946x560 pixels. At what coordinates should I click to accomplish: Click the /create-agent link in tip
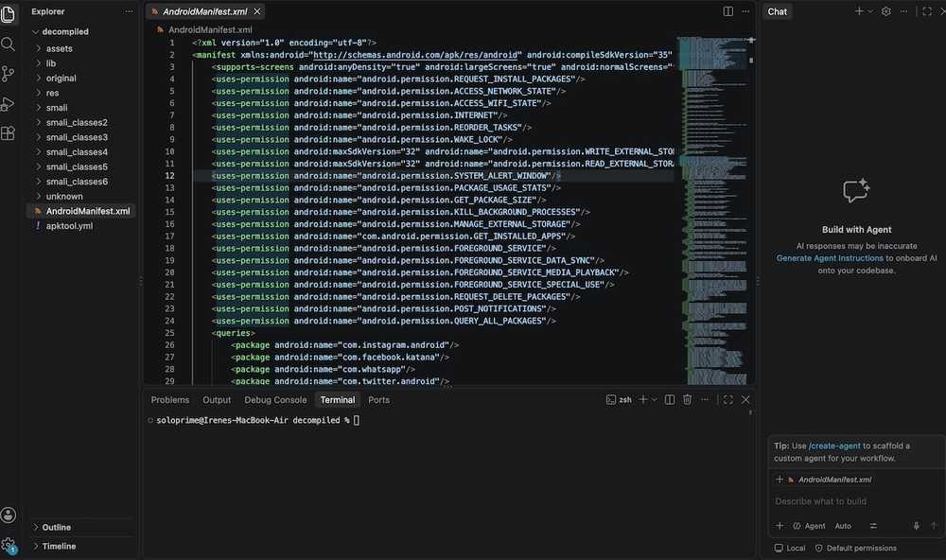(834, 446)
